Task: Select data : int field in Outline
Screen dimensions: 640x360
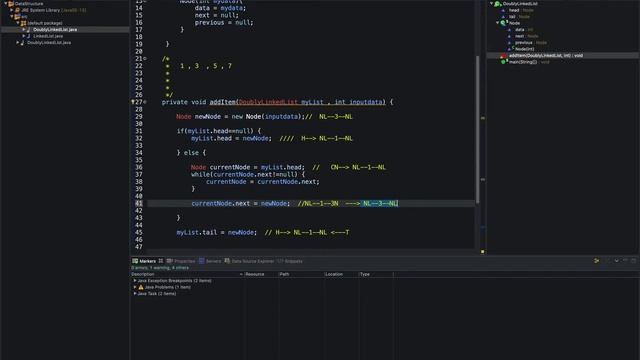Action: (x=524, y=30)
